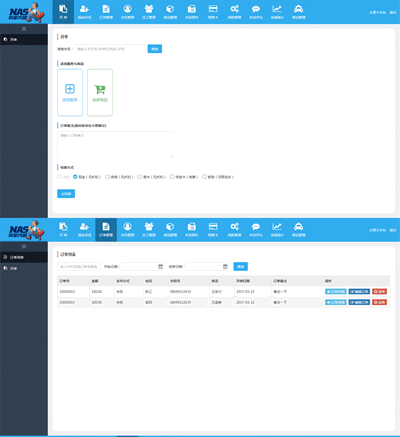Click the light blue order detail button in the first row
This screenshot has height=437, width=400.
click(x=336, y=291)
